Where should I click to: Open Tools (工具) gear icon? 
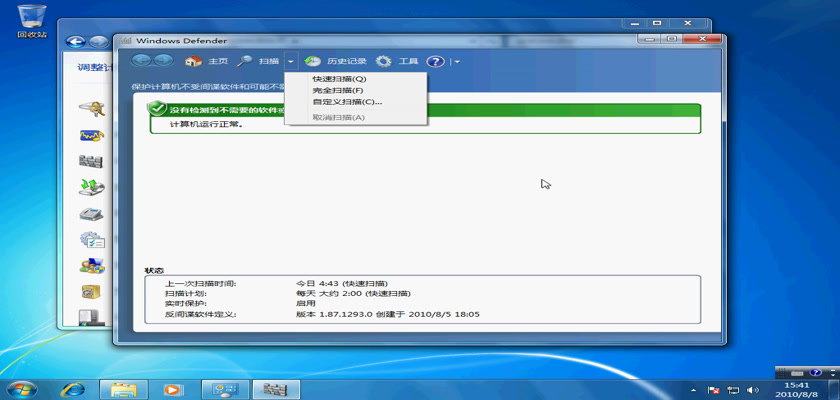tap(384, 61)
